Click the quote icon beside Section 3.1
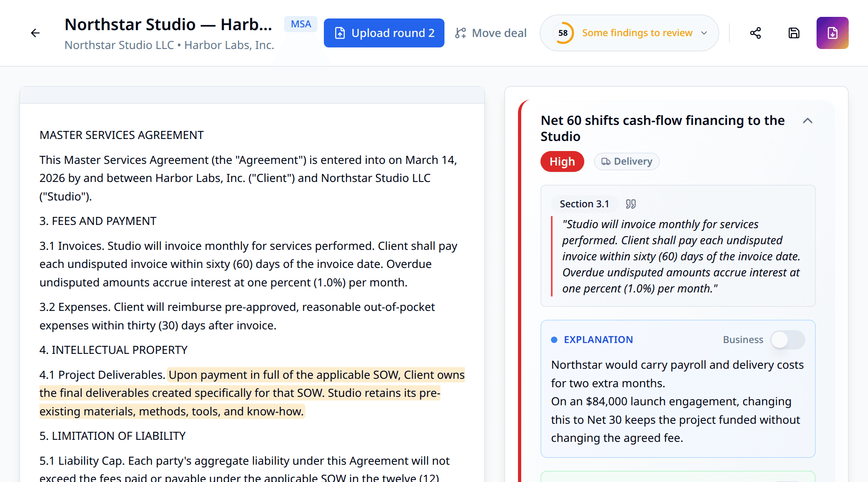 pos(631,204)
